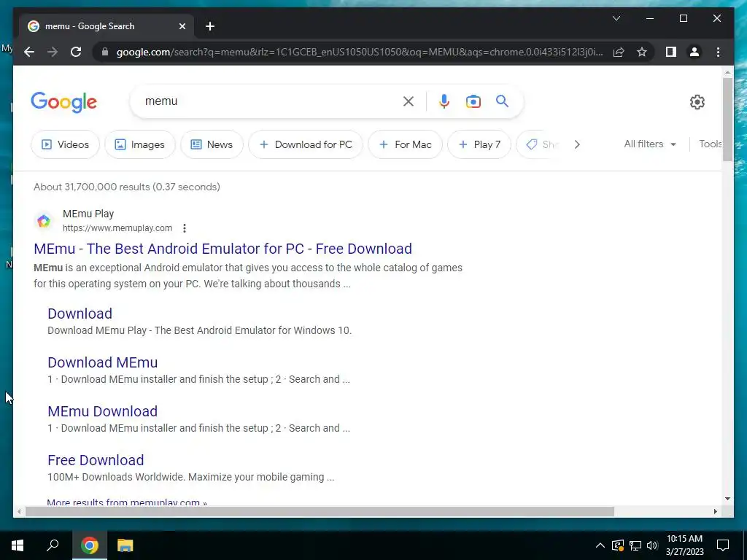Go to Google home via the logo

64,102
